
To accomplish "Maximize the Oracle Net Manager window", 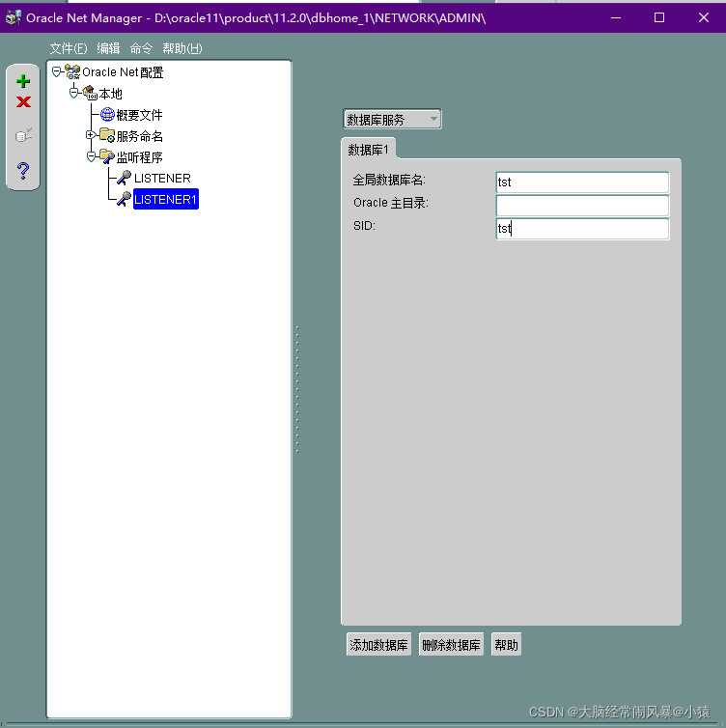I will click(x=659, y=17).
